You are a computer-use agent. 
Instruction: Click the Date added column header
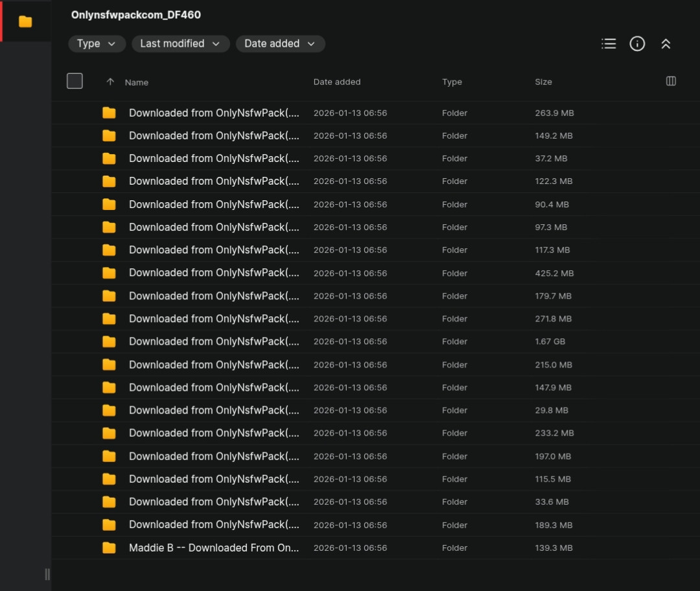[x=337, y=82]
